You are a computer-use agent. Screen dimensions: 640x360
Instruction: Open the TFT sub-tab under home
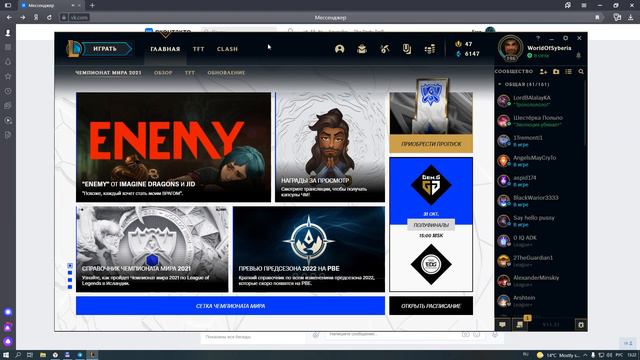click(190, 73)
